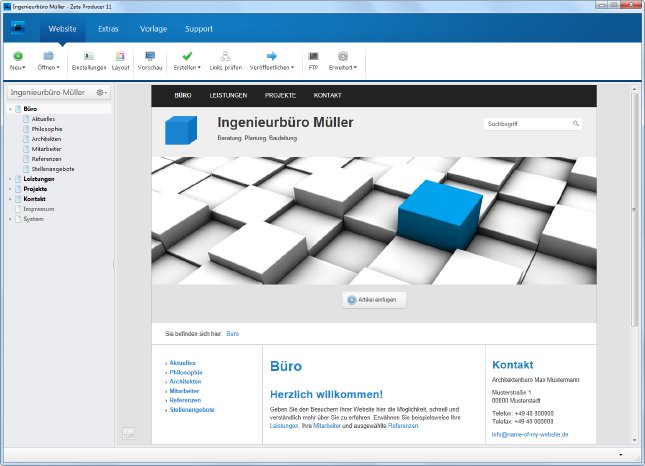This screenshot has height=466, width=645.
Task: Collapse the Büro tree node
Action: pos(11,108)
